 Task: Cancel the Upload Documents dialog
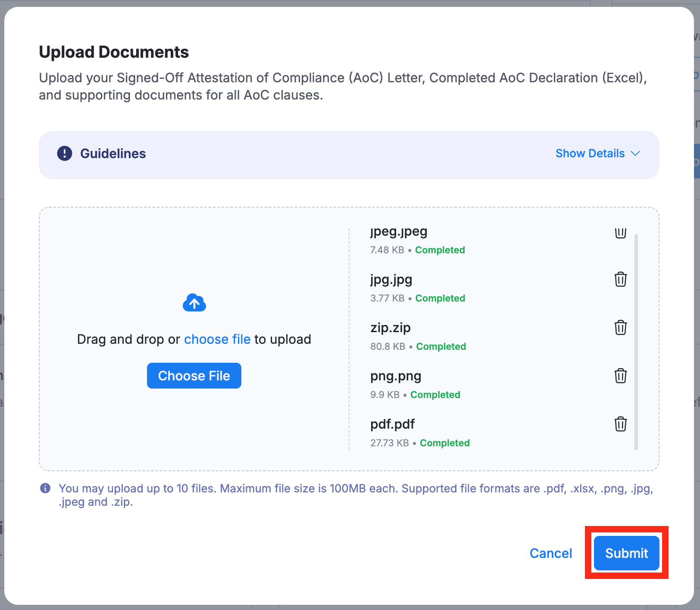pos(550,553)
